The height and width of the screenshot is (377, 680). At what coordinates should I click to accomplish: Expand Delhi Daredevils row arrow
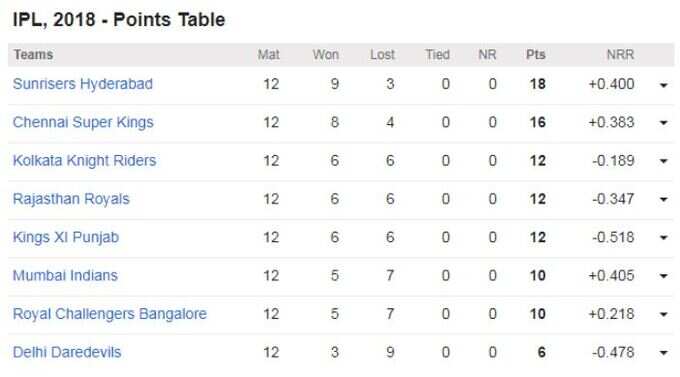coord(663,353)
